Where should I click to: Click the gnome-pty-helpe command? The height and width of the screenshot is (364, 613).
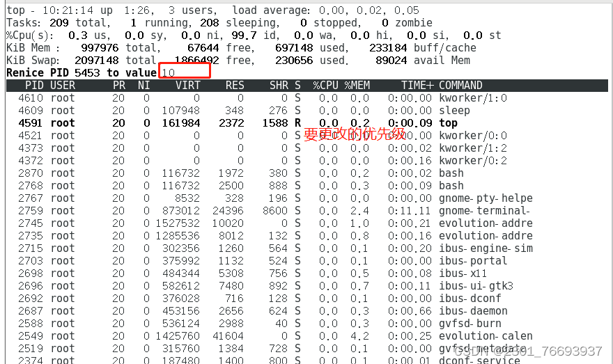click(x=486, y=198)
